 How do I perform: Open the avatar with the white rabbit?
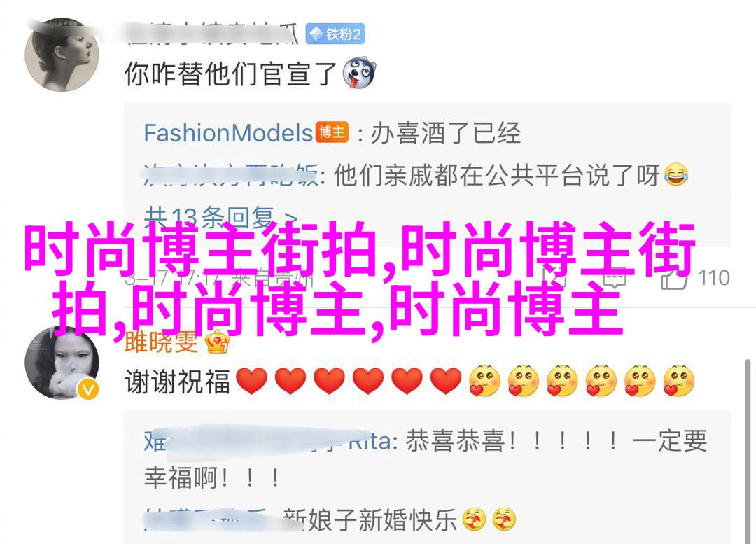click(x=62, y=363)
